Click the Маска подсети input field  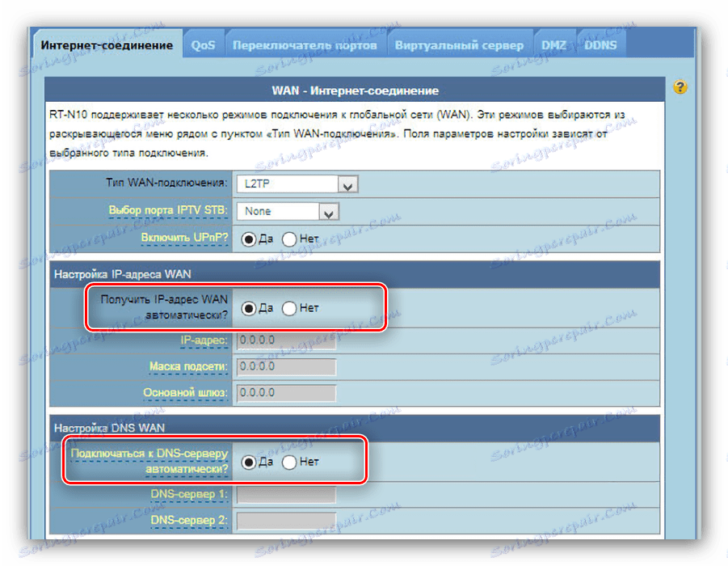click(286, 366)
